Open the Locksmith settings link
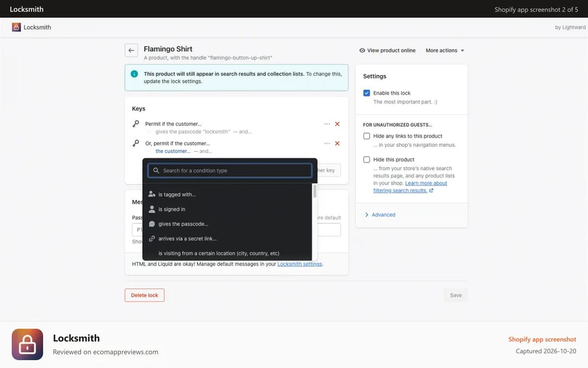This screenshot has width=588, height=368. pos(300,264)
